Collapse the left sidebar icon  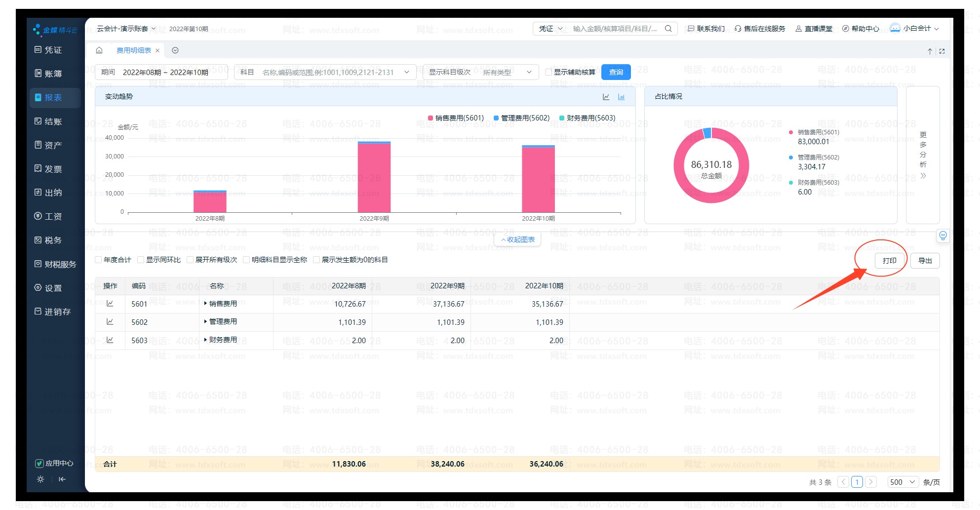pyautogui.click(x=62, y=479)
